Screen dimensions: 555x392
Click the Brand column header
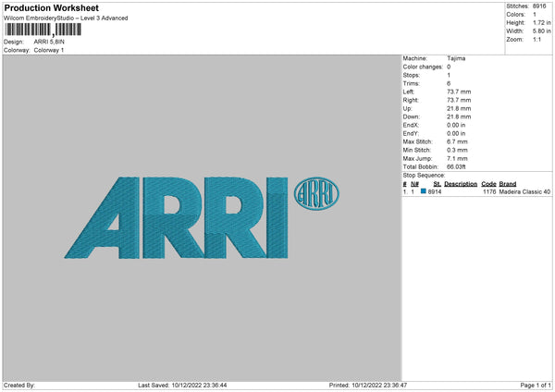508,184
